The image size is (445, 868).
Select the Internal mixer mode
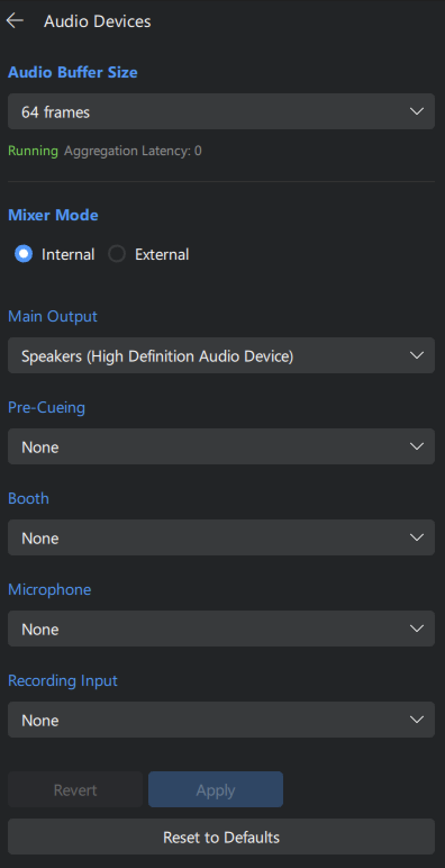point(23,254)
